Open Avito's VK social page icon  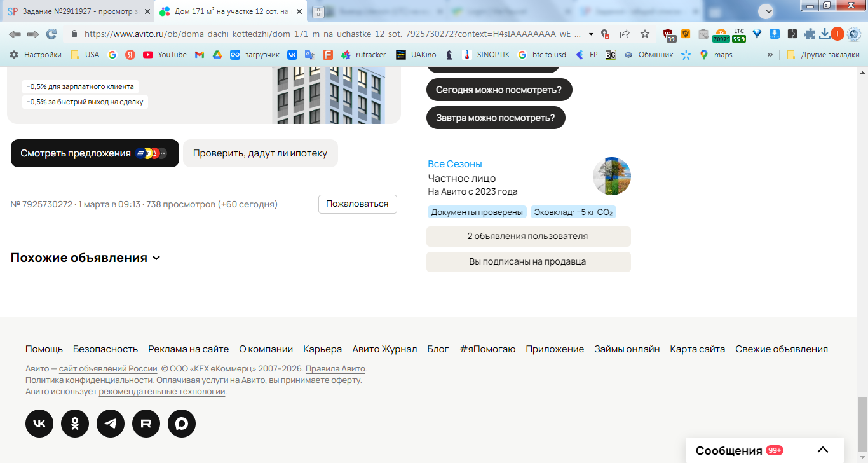39,424
